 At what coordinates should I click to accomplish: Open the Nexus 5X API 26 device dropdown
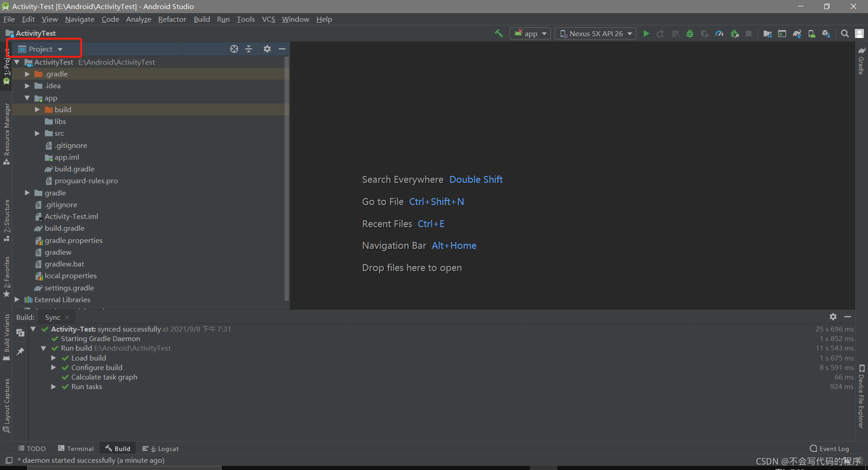point(595,33)
